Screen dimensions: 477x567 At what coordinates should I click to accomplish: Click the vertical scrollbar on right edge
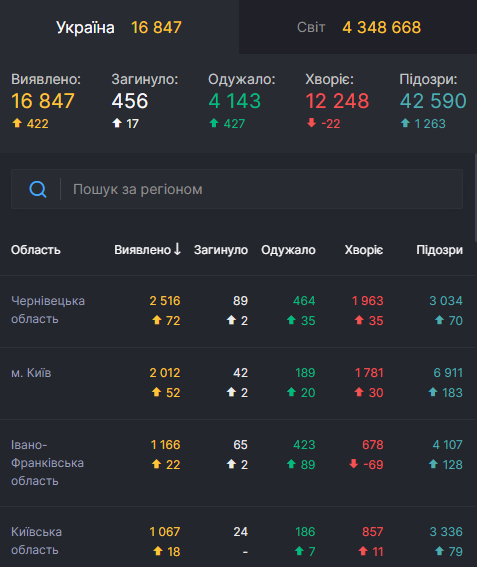click(476, 197)
